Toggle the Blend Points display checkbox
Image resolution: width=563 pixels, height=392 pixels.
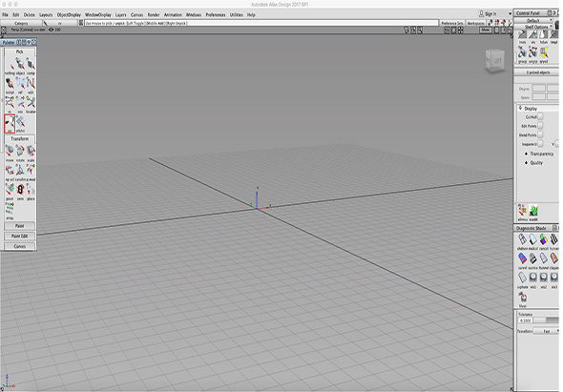[540, 134]
